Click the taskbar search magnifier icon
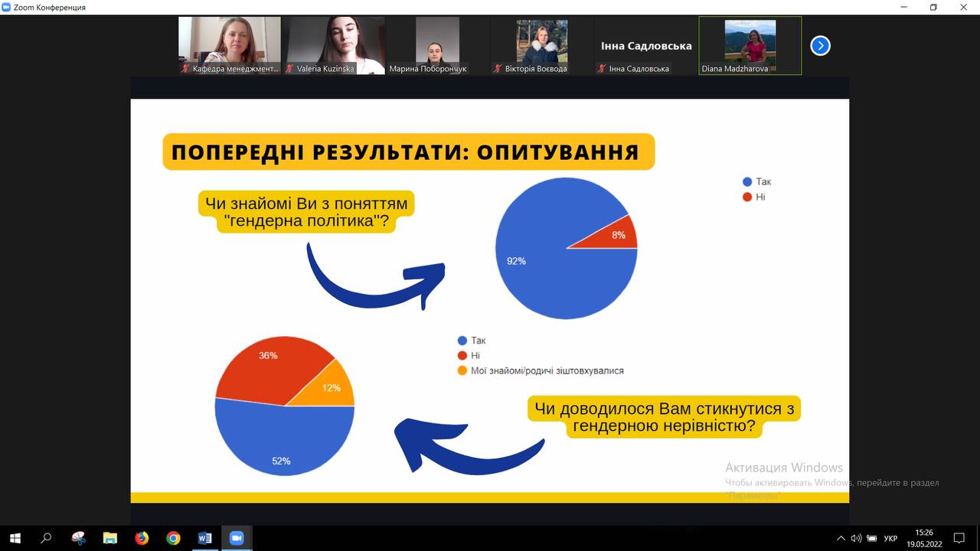 tap(46, 538)
